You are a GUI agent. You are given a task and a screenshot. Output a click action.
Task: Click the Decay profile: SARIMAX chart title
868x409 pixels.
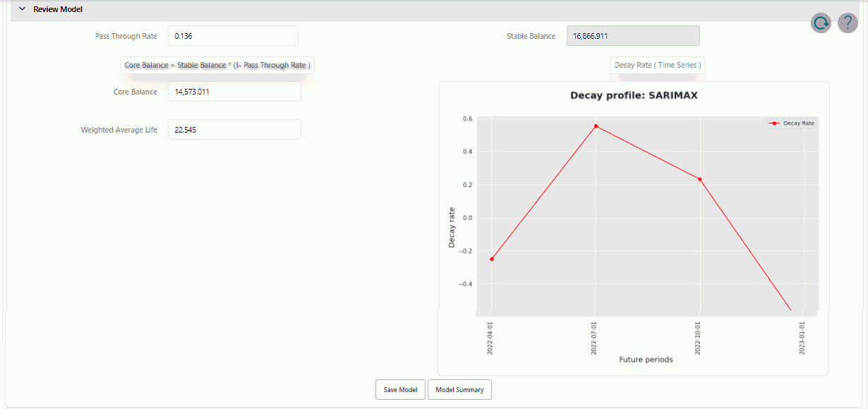pos(634,95)
